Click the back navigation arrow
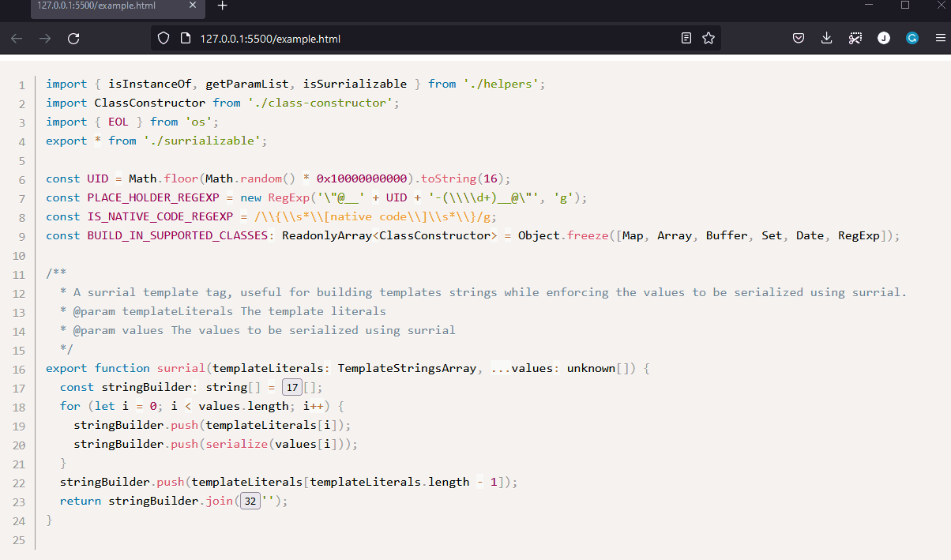 (17, 37)
